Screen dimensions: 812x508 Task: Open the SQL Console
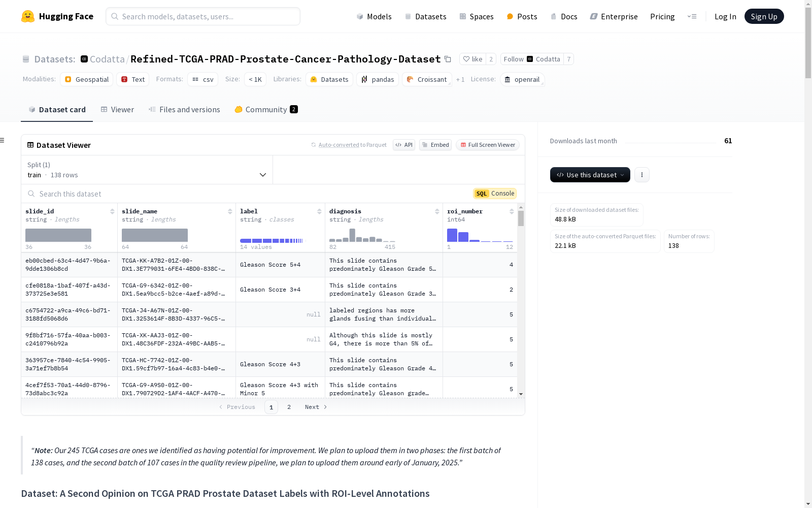pyautogui.click(x=495, y=194)
